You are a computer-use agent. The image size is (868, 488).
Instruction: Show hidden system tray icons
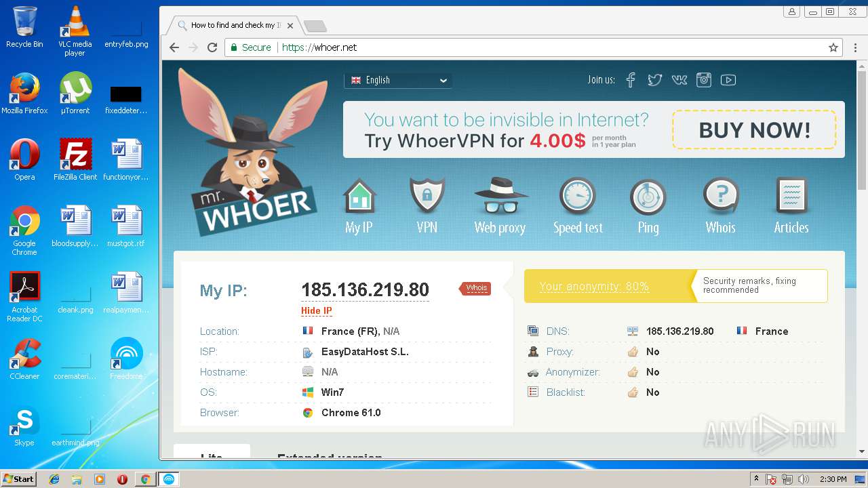coord(756,479)
